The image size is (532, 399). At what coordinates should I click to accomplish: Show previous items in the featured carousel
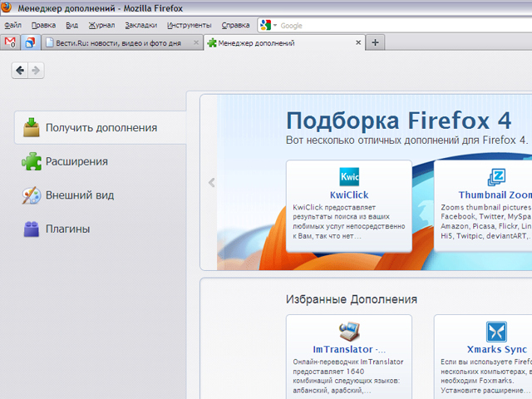tap(211, 182)
